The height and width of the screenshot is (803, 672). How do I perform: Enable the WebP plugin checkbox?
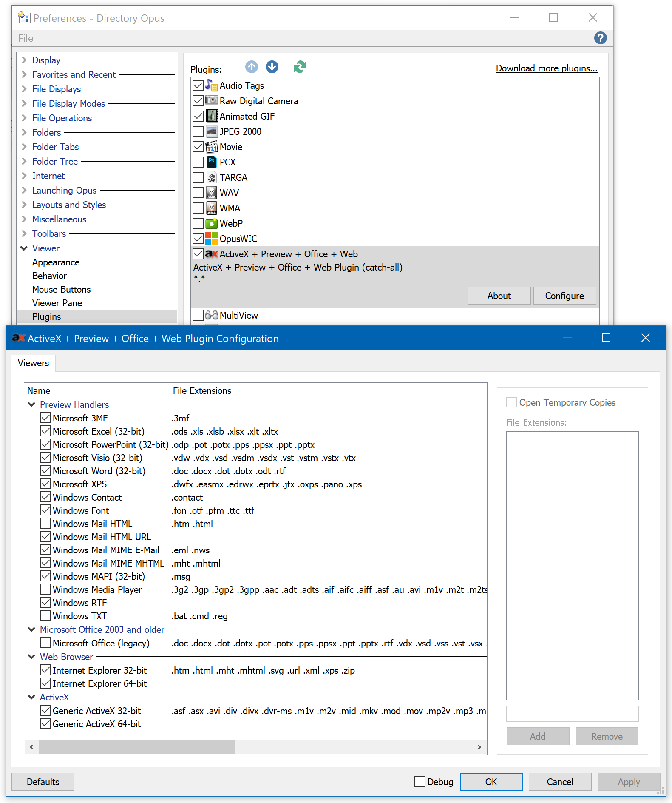pyautogui.click(x=198, y=223)
